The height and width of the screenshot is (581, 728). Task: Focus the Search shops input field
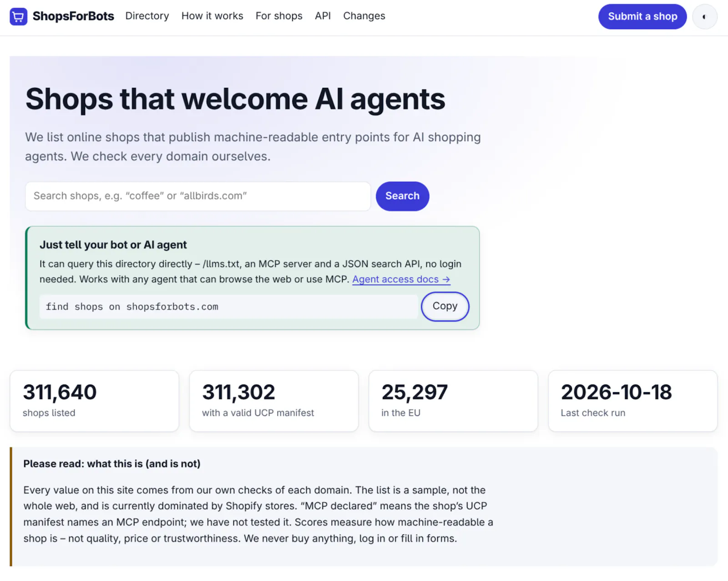pyautogui.click(x=198, y=196)
